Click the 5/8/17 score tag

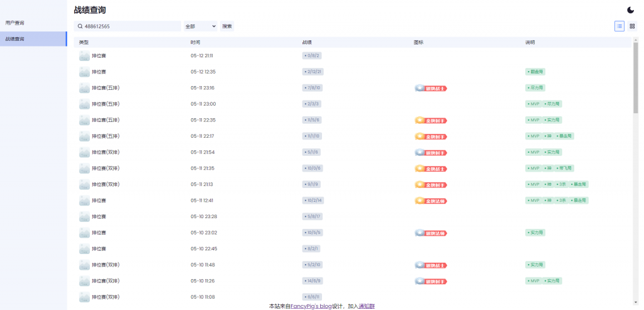coord(312,217)
